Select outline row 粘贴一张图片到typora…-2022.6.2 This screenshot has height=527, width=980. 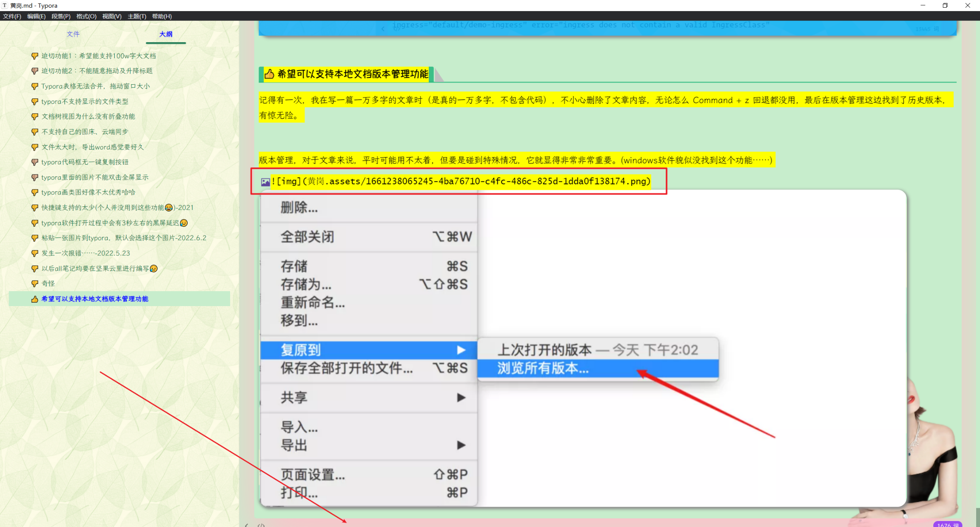124,238
